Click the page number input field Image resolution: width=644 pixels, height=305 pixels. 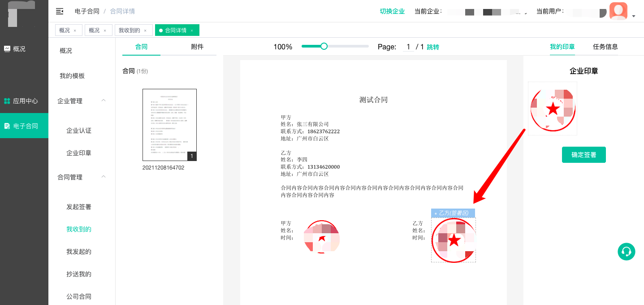(408, 47)
